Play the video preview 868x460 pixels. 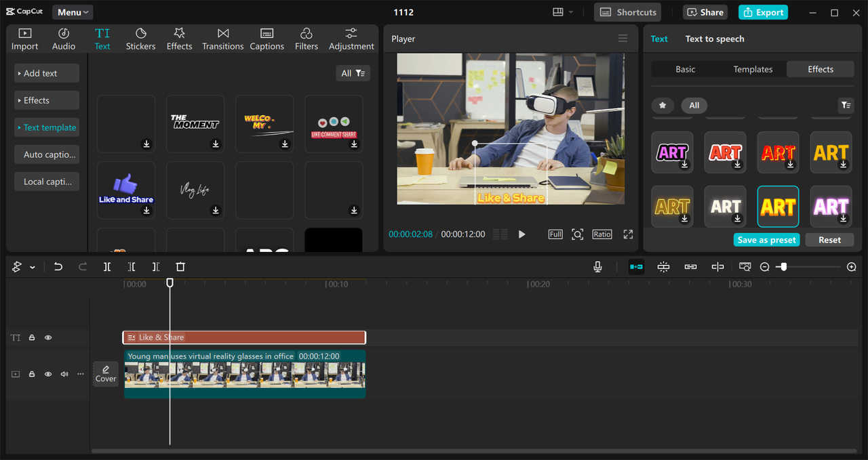click(521, 234)
